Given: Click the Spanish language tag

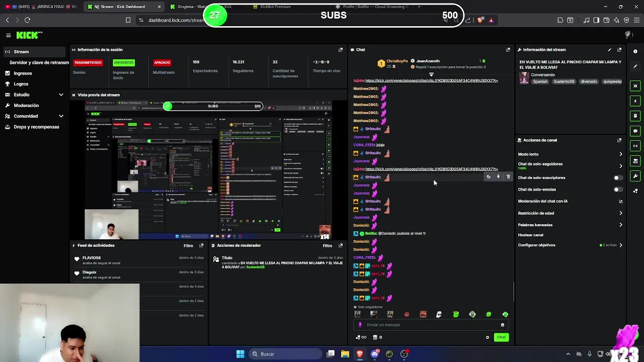Looking at the screenshot, I should tap(540, 81).
